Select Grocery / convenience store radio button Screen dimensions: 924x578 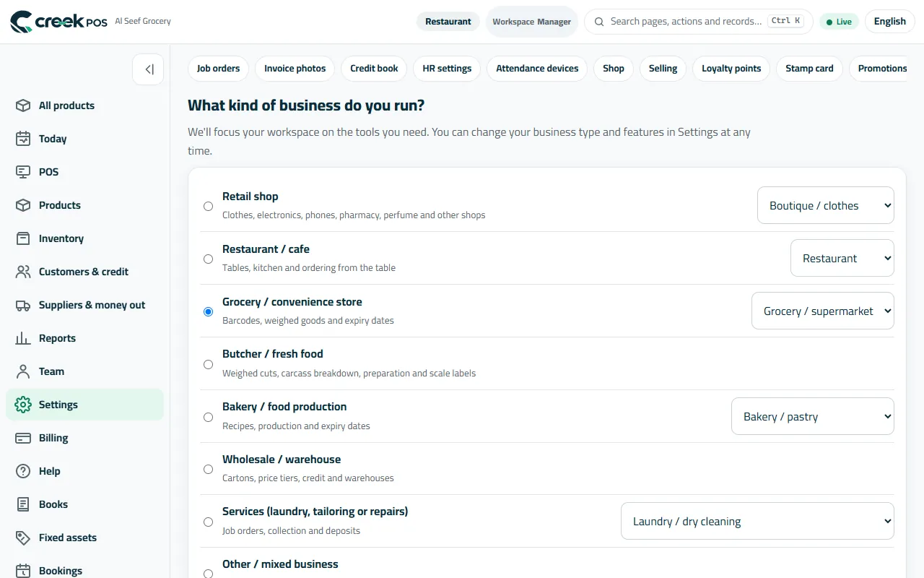pyautogui.click(x=208, y=311)
